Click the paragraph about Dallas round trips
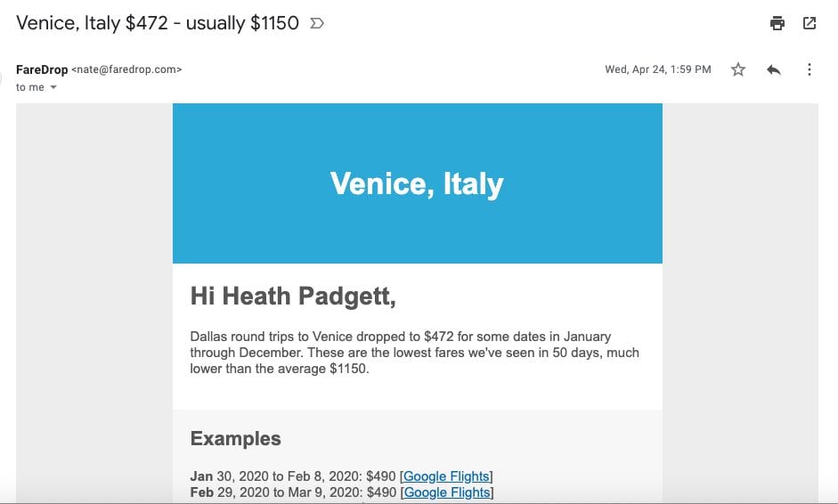This screenshot has width=838, height=504. 415,353
